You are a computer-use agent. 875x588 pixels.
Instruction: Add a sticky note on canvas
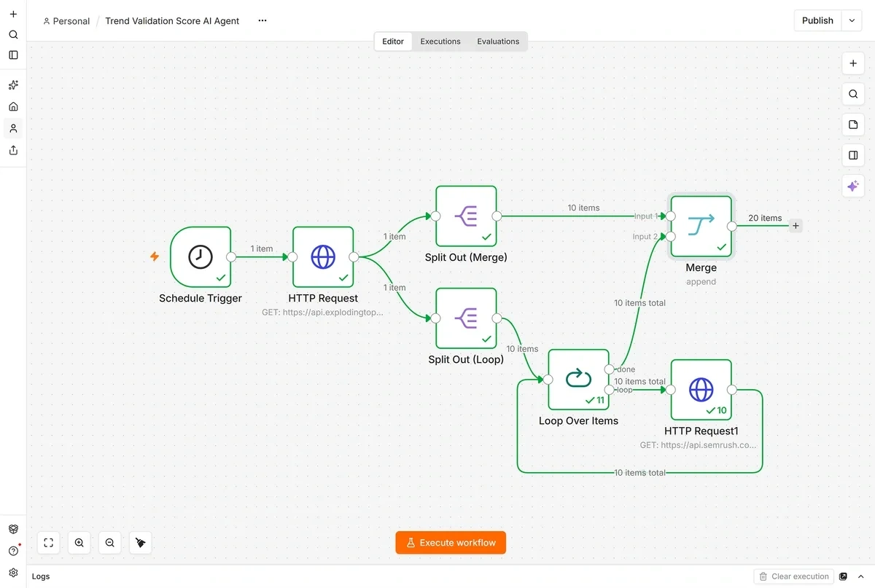click(x=853, y=125)
